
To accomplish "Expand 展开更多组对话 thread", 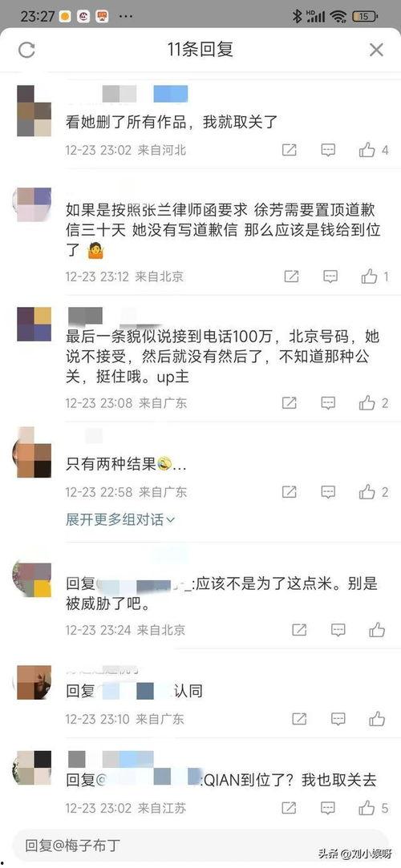I will coord(120,520).
